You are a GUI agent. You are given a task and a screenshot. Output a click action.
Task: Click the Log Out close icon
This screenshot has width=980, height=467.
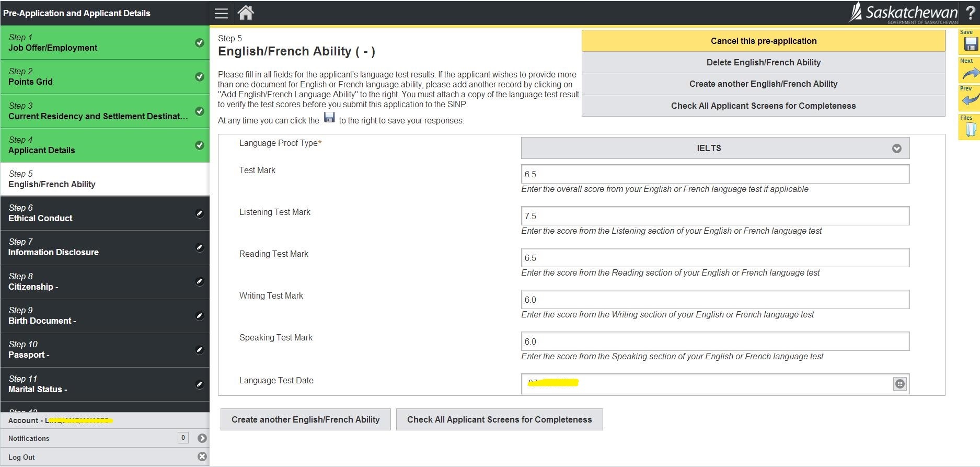tap(202, 457)
